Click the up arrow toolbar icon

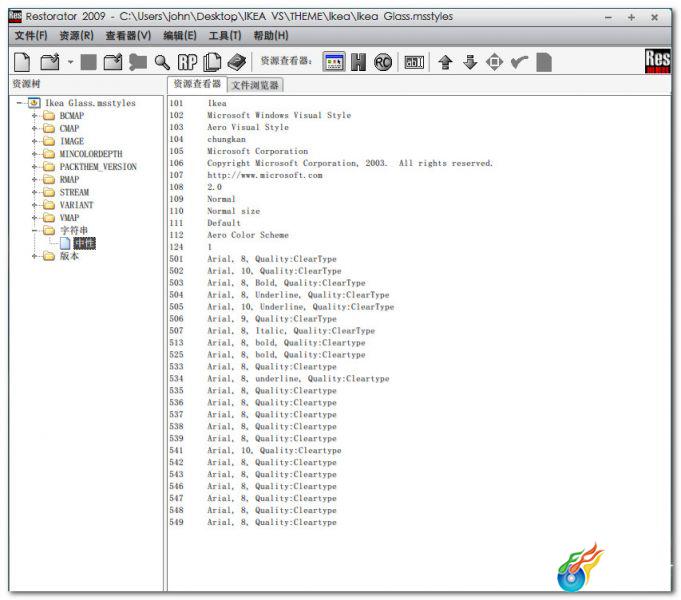445,62
